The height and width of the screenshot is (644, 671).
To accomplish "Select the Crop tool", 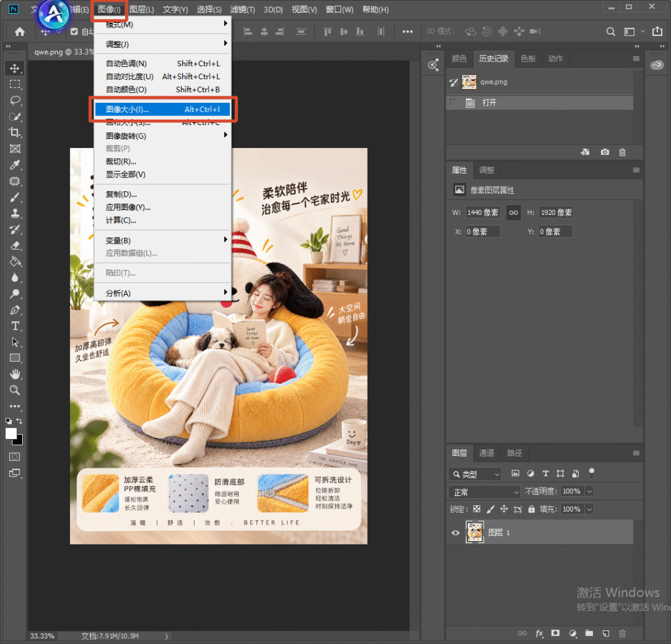I will (x=15, y=132).
